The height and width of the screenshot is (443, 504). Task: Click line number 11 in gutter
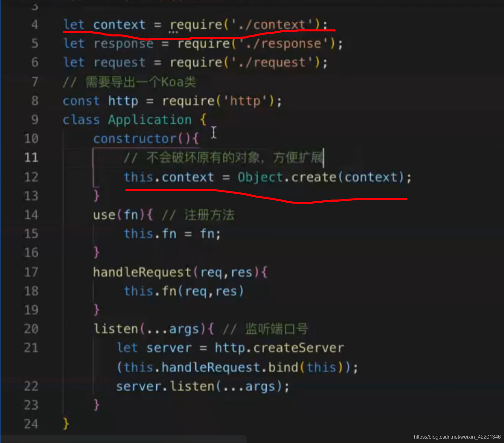(x=31, y=157)
